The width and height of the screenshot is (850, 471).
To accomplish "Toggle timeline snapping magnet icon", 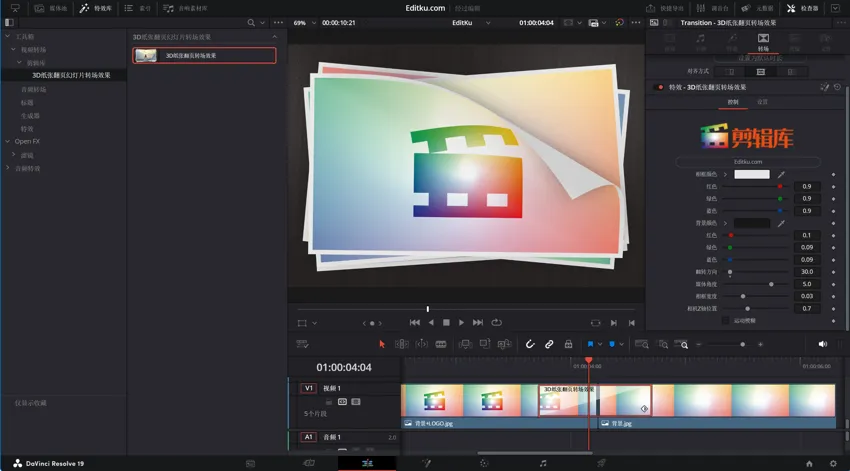I will coord(530,344).
